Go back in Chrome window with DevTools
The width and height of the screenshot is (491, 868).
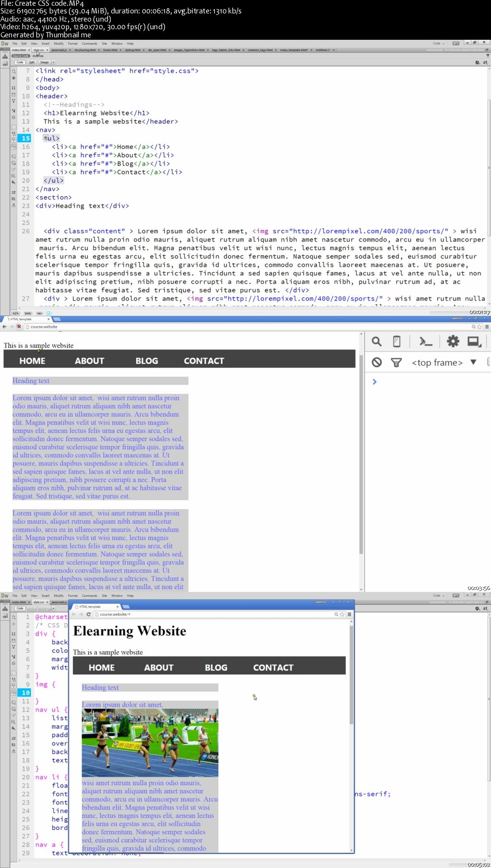click(x=4, y=327)
